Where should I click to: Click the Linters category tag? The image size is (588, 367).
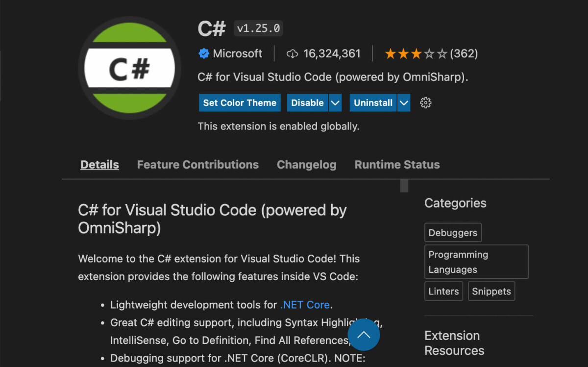click(443, 291)
